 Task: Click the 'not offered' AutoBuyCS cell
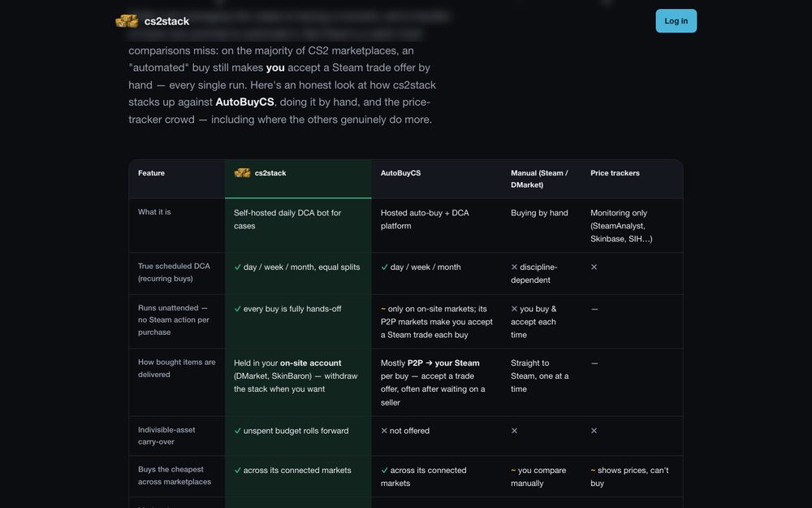point(405,431)
